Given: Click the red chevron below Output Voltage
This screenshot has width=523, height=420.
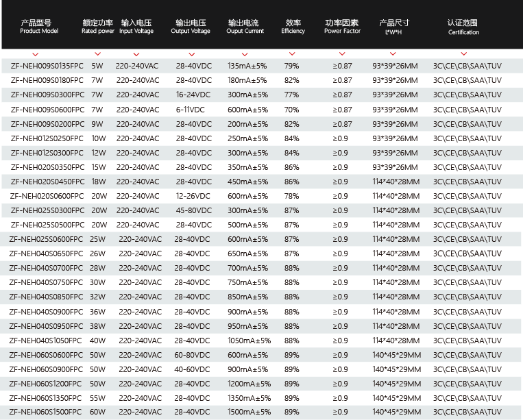Looking at the screenshot, I should [191, 54].
